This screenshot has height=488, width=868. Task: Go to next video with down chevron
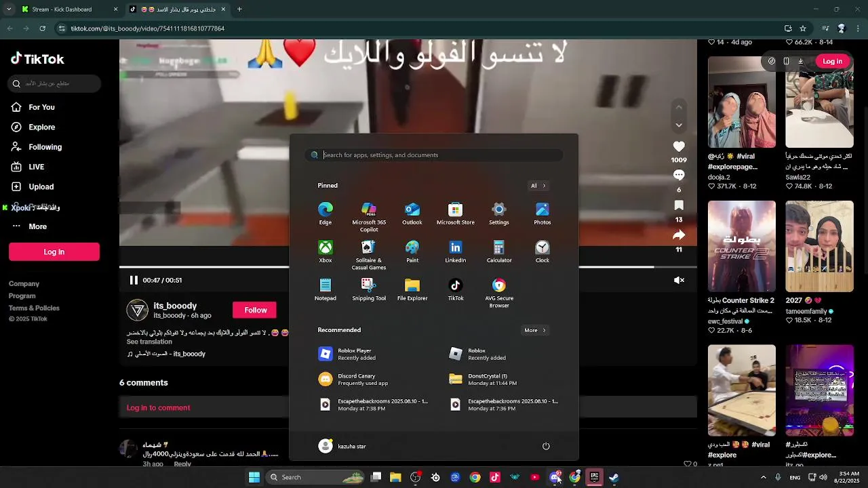click(679, 125)
